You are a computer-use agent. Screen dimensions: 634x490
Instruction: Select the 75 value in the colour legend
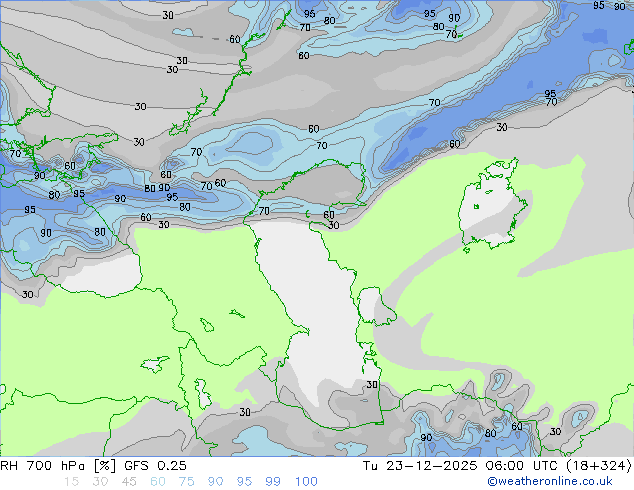(x=186, y=482)
